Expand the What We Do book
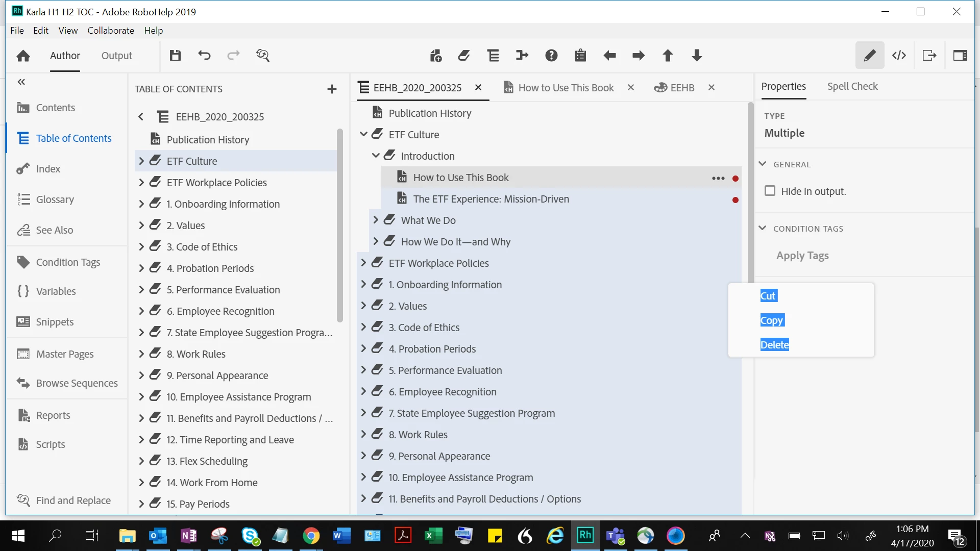Image resolution: width=980 pixels, height=551 pixels. 376,220
